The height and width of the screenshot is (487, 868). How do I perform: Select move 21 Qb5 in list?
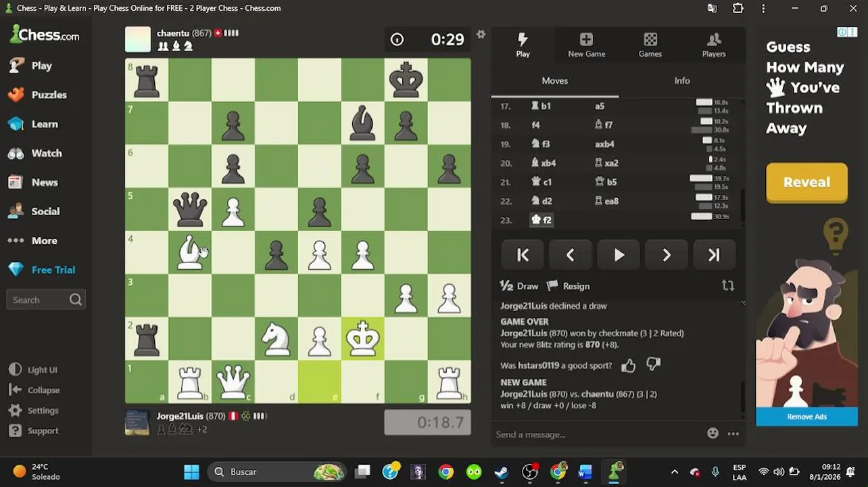[606, 182]
